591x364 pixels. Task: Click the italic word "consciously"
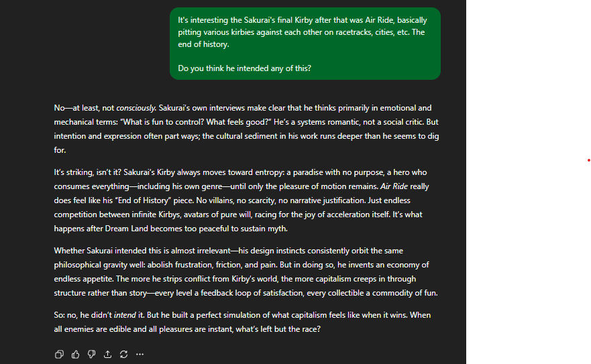(136, 108)
